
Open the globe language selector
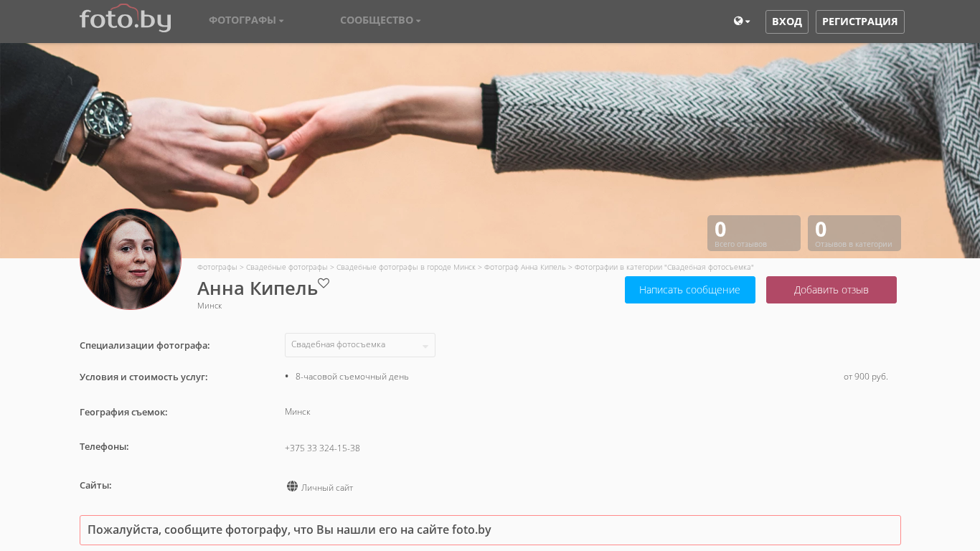(742, 22)
